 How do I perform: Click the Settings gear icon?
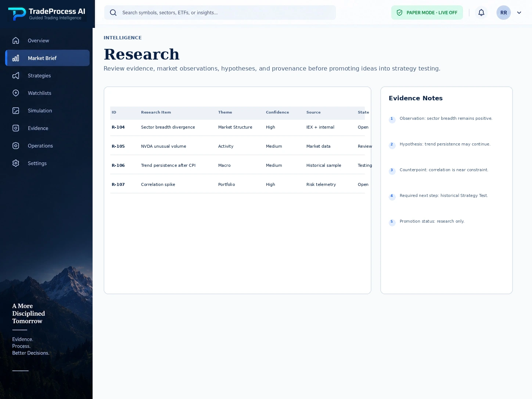point(16,163)
